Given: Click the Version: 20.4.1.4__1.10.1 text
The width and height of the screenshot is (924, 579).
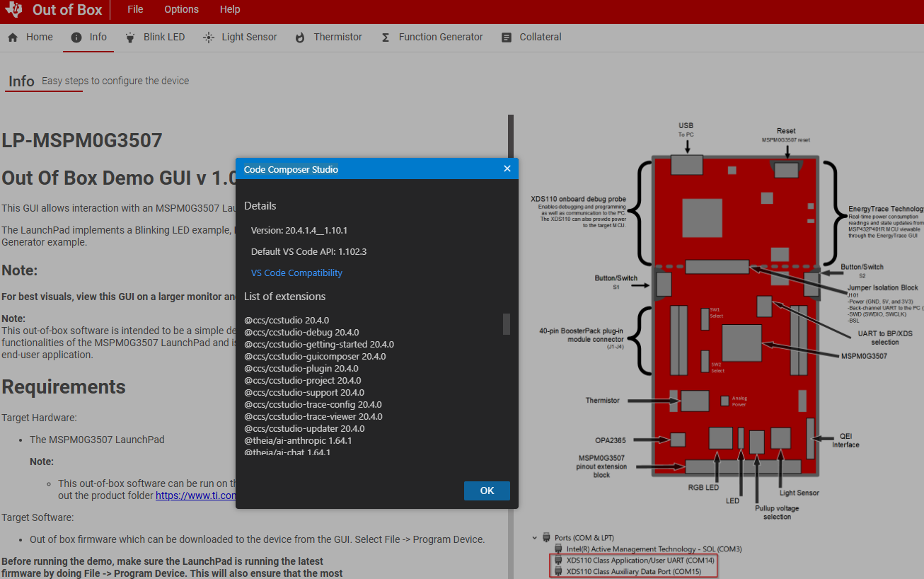Looking at the screenshot, I should pyautogui.click(x=299, y=231).
